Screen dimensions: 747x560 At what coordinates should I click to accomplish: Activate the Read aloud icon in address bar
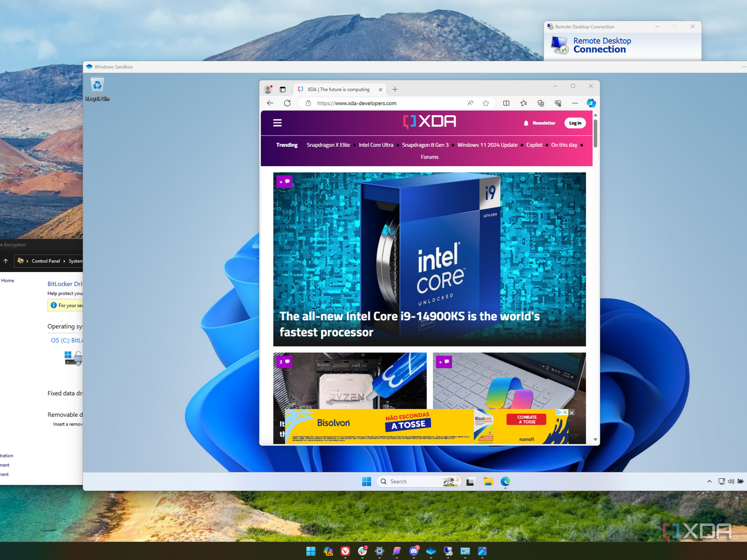click(x=470, y=103)
